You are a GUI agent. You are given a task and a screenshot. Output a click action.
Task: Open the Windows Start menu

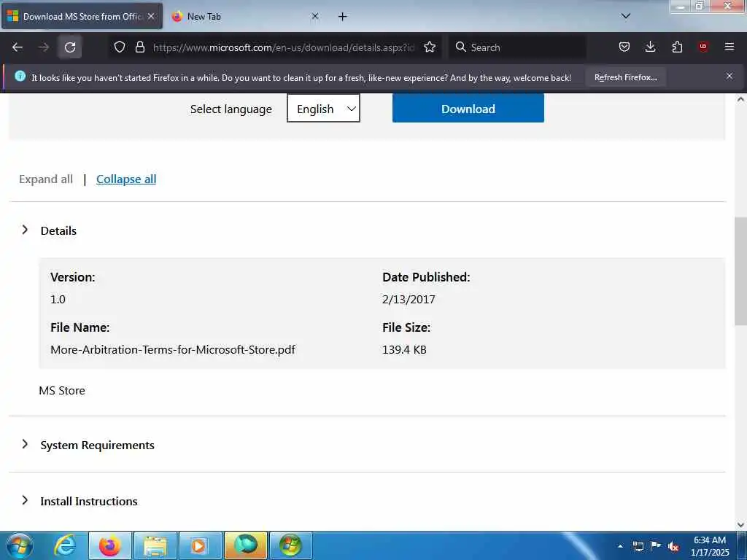point(20,545)
